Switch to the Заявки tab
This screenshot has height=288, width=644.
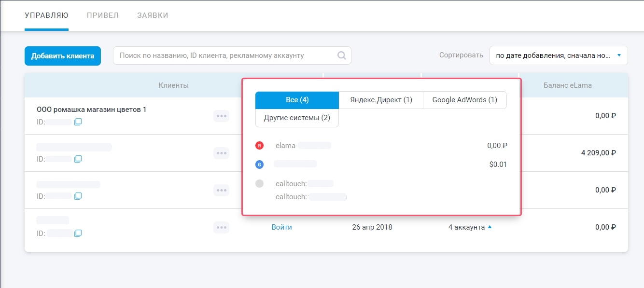pyautogui.click(x=153, y=15)
